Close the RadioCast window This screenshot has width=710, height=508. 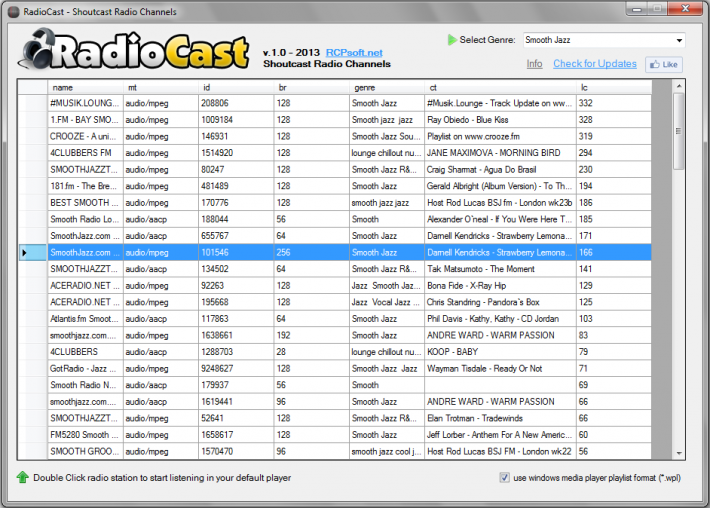pos(685,9)
